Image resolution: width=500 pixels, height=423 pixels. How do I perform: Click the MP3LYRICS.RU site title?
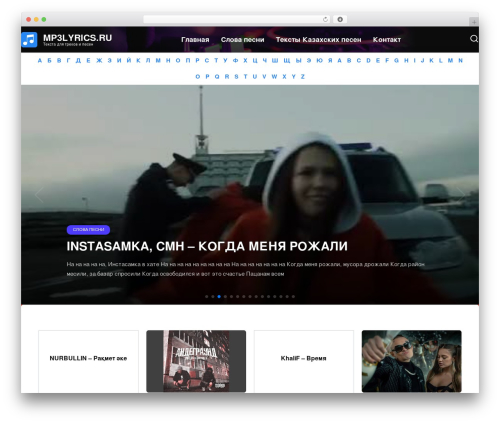point(77,38)
